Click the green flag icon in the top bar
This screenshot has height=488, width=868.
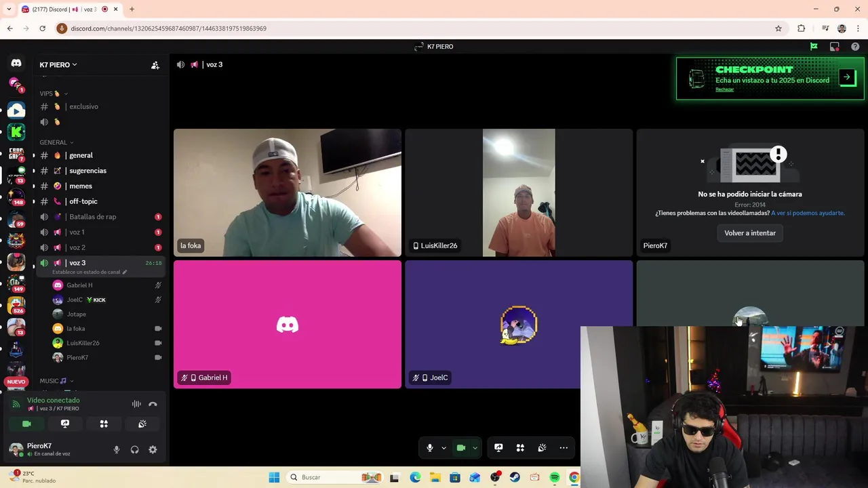point(814,47)
